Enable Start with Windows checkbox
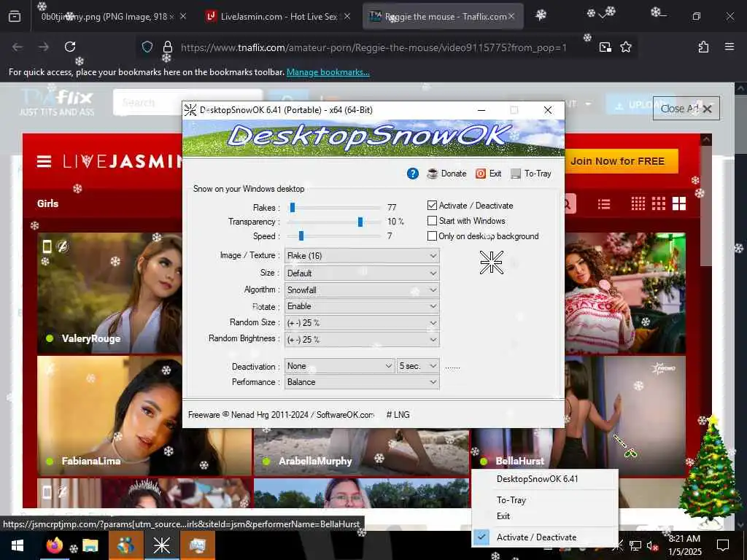747x560 pixels. click(432, 220)
